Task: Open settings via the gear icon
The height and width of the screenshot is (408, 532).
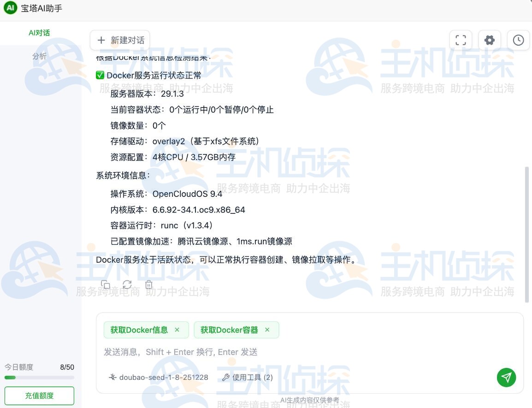Action: point(489,40)
